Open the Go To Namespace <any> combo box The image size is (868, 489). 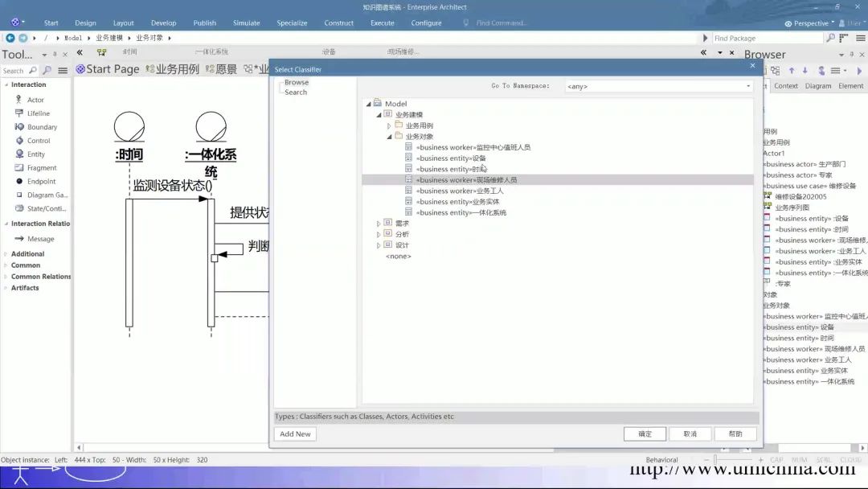click(x=659, y=86)
